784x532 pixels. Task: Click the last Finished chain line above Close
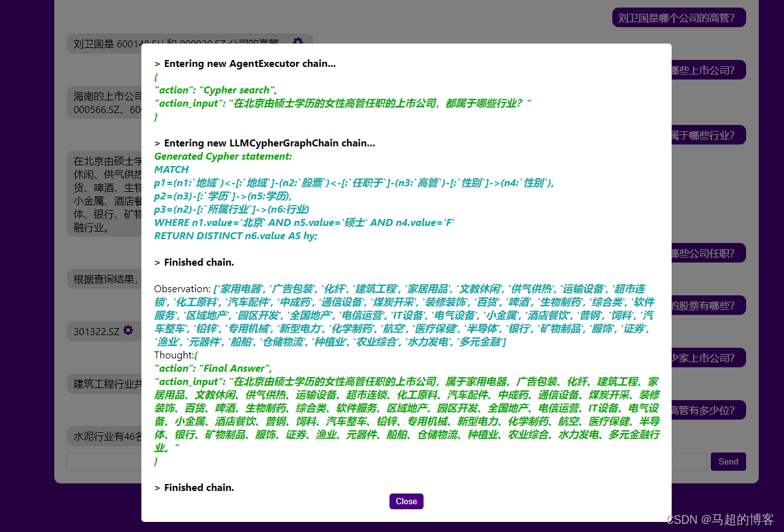pyautogui.click(x=194, y=488)
